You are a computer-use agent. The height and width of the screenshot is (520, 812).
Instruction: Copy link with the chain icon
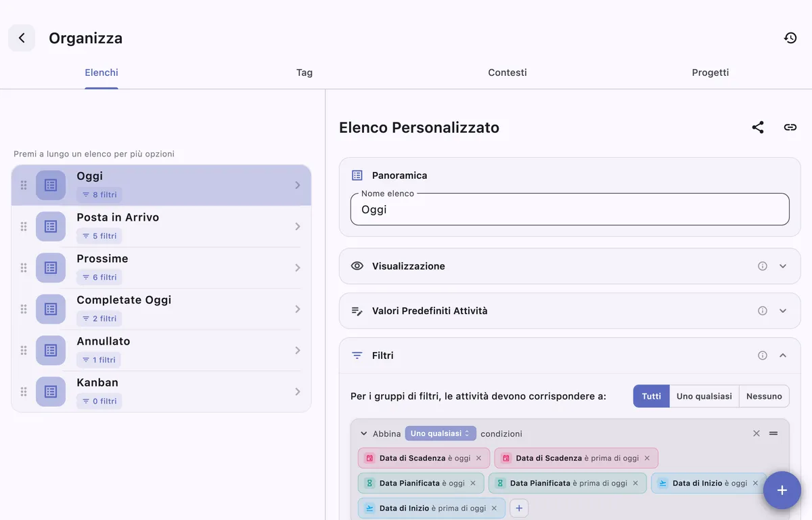(x=790, y=127)
